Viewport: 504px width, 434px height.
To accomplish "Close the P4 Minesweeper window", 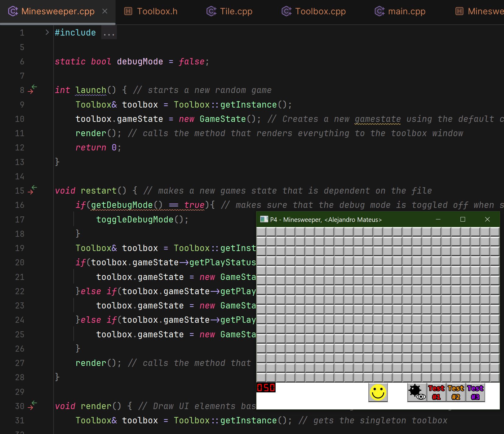I will tap(487, 219).
